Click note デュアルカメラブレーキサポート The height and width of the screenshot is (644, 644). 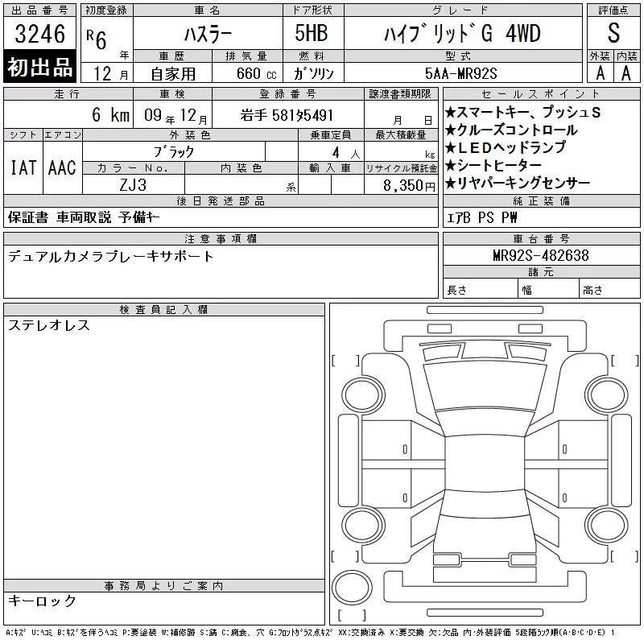111,256
